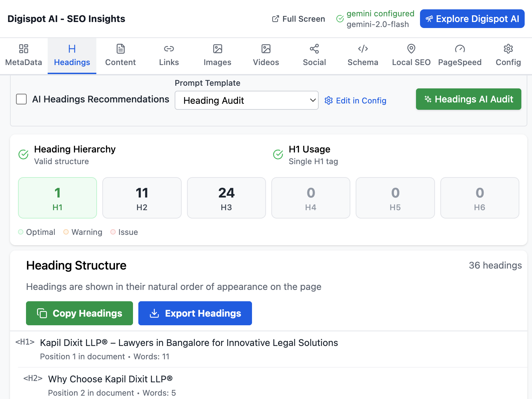This screenshot has width=532, height=399.
Task: Click Position 1 in document text
Action: tap(82, 357)
